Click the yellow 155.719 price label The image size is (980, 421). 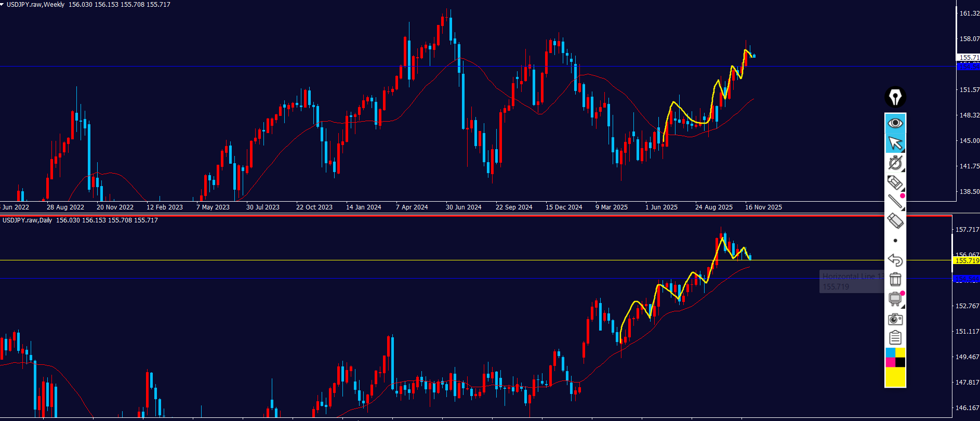pos(966,260)
